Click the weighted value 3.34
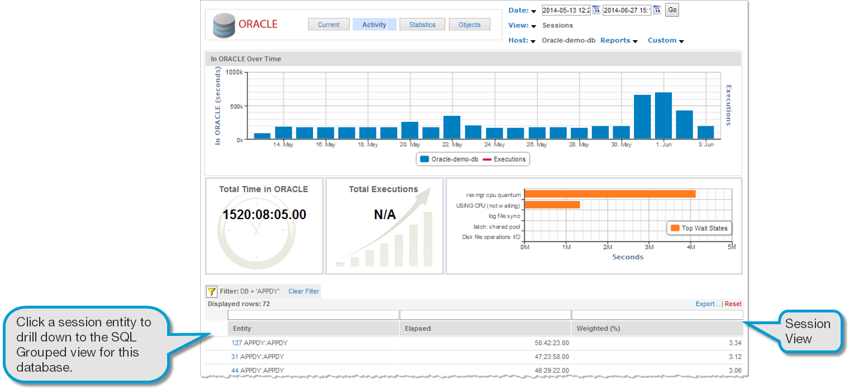This screenshot has height=389, width=868. [736, 343]
